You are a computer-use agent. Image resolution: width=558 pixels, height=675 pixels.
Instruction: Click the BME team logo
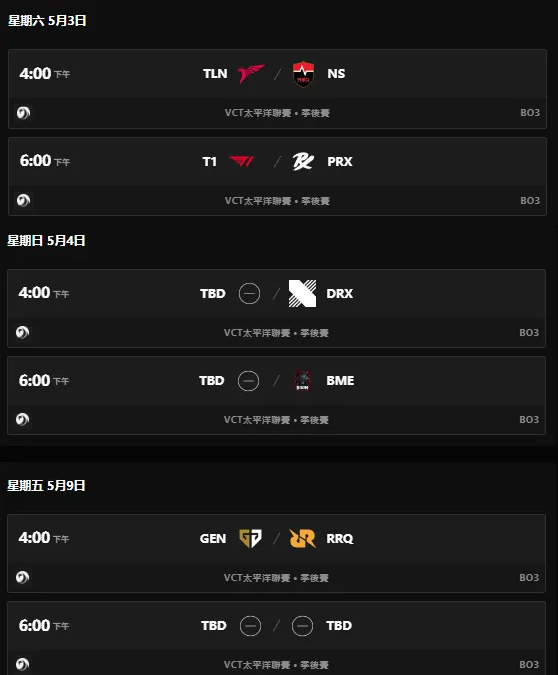click(302, 381)
